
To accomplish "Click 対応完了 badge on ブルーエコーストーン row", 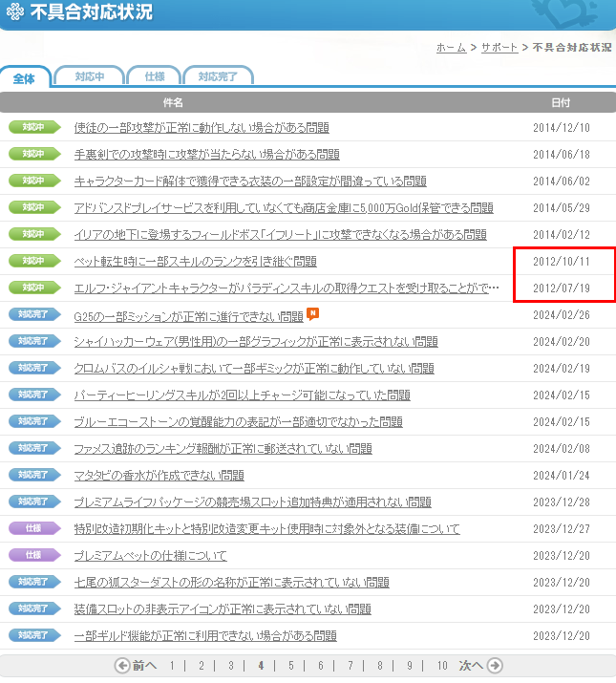I will pos(34,420).
